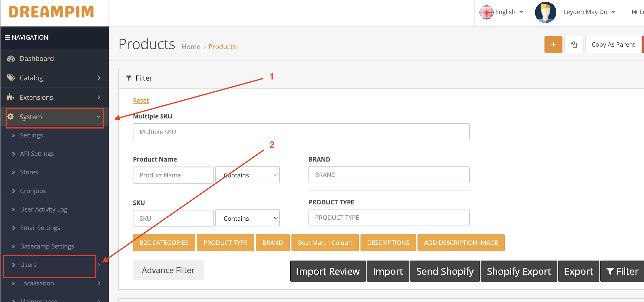
Task: Open the User Activity Log item
Action: pyautogui.click(x=44, y=209)
